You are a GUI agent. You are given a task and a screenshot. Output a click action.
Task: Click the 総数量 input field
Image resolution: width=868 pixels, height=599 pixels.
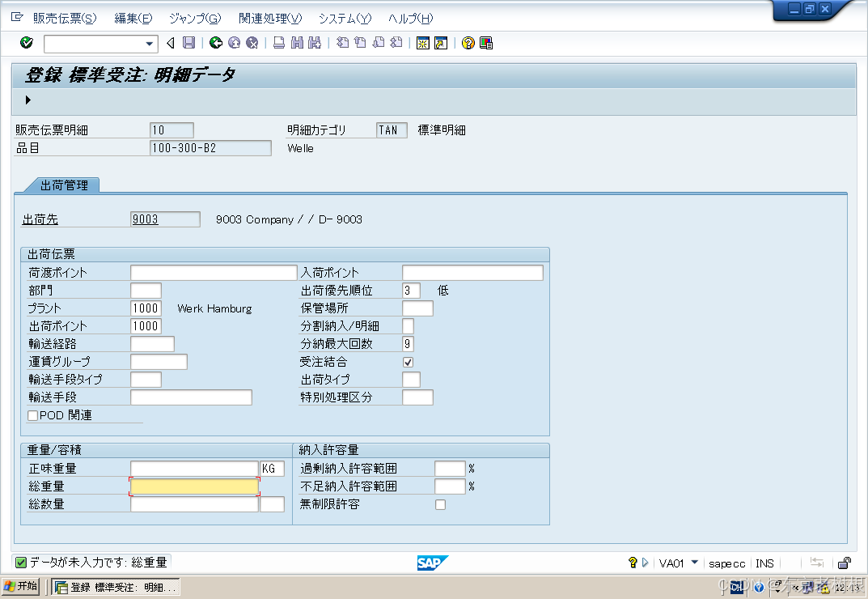[194, 504]
